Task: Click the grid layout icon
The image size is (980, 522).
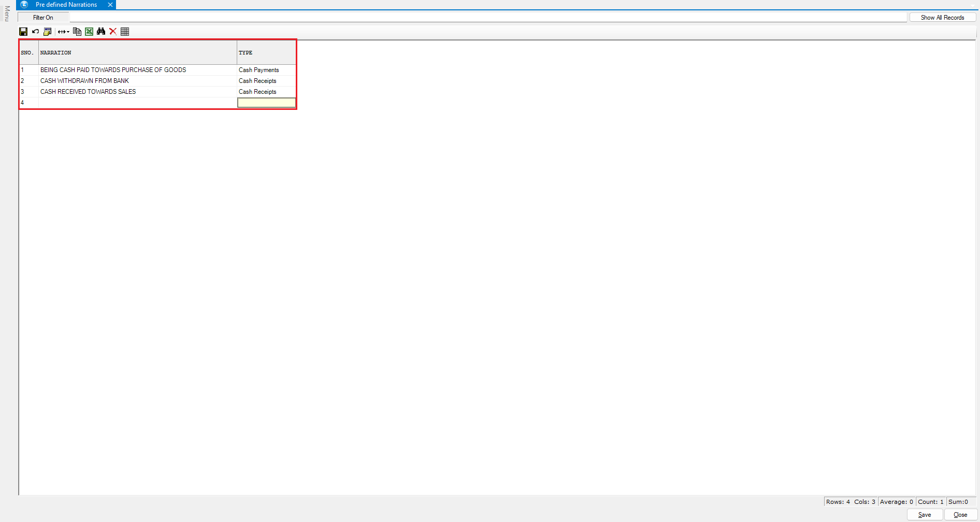Action: (x=125, y=32)
